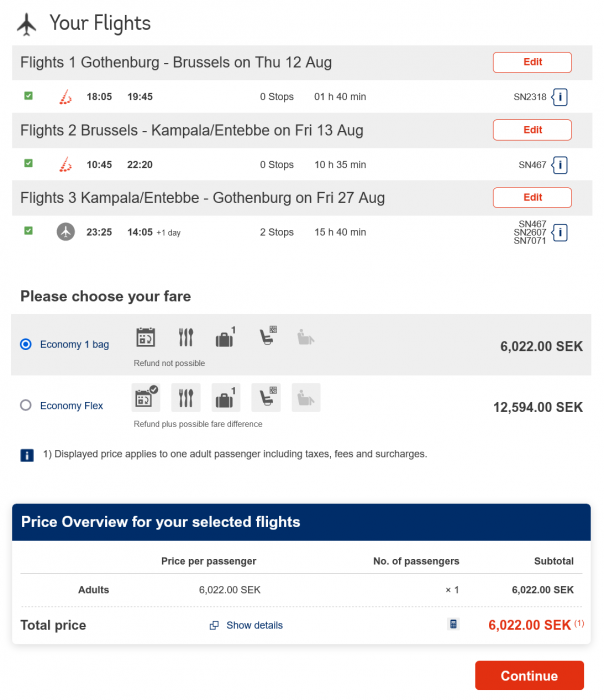Viewport: 604px width, 700px height.
Task: Click the 12,594.00 SEK Economy Flex price
Action: [538, 407]
